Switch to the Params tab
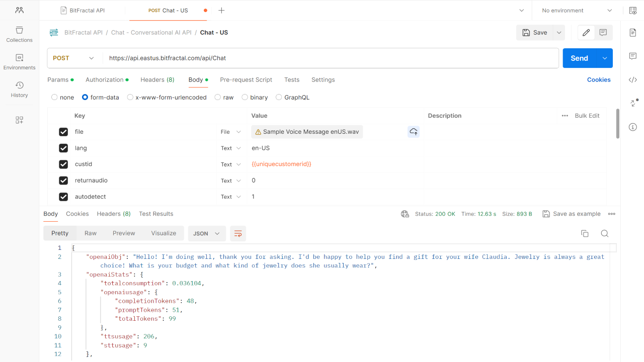Viewport: 644px width, 362px height. pyautogui.click(x=60, y=79)
